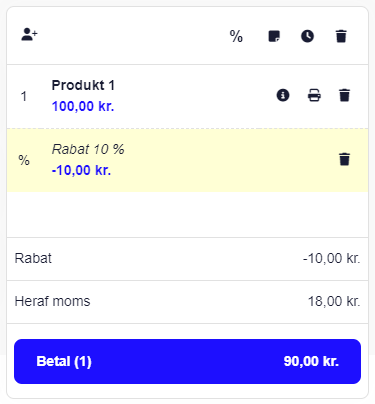Open the order note sticky-note icon

[x=274, y=36]
